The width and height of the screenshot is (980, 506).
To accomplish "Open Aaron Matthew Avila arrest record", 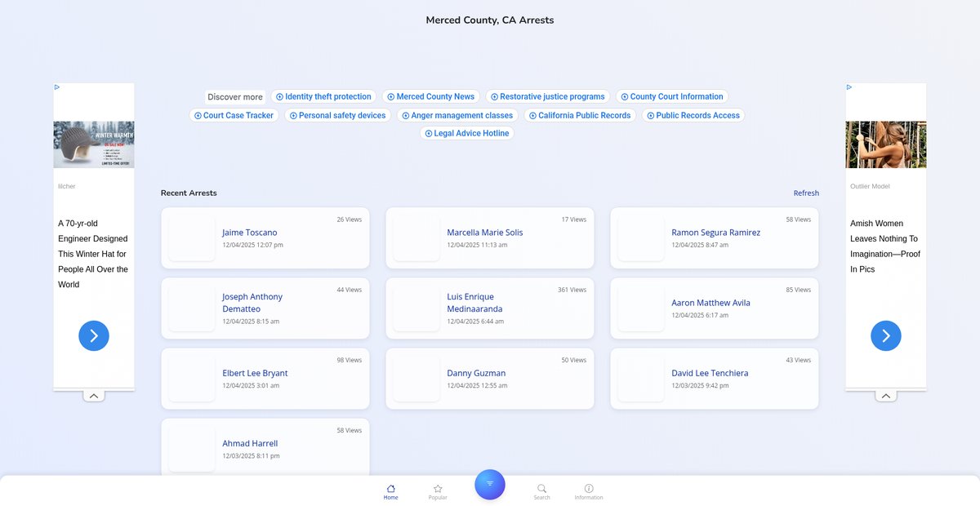I will tap(715, 308).
